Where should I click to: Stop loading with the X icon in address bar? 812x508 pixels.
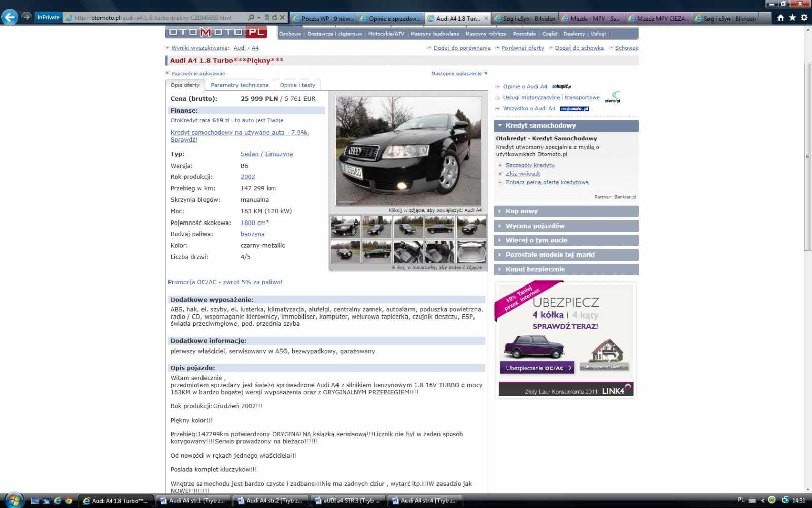coord(283,17)
